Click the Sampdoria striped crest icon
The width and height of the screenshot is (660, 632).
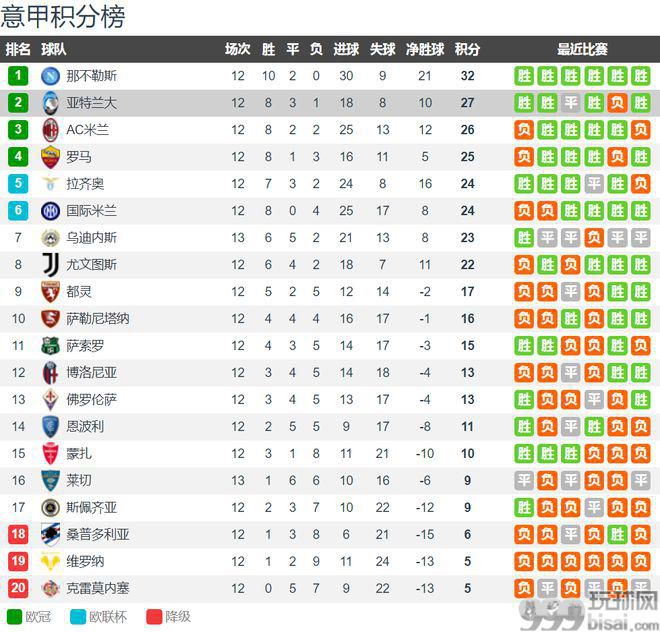pos(51,534)
